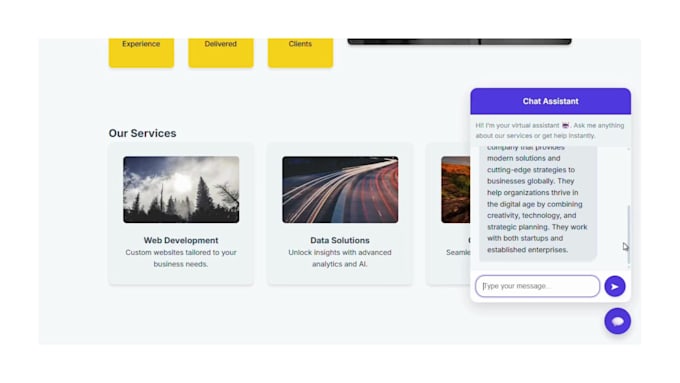Toggle the floating chat bubble launcher
Viewport: 680px width, 383px height.
coord(618,321)
